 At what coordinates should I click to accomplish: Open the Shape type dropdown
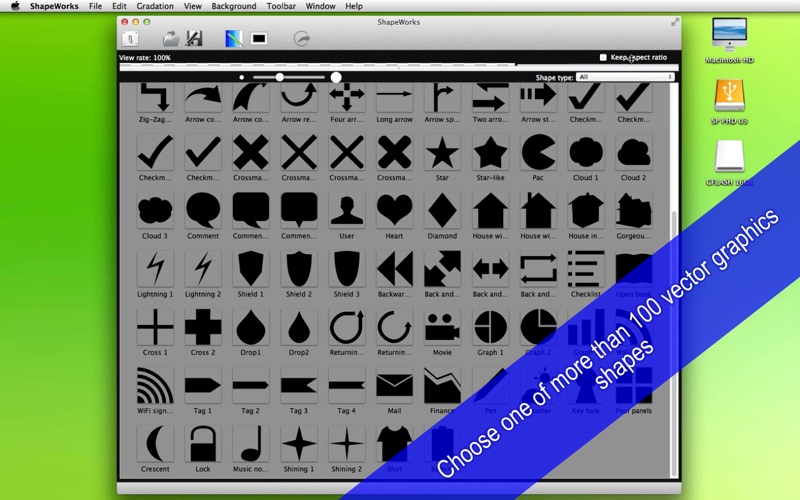coord(625,77)
